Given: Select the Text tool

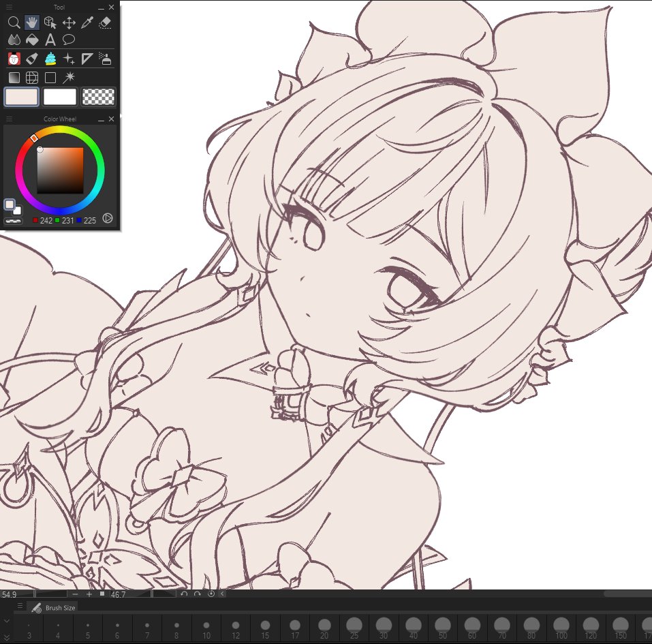Looking at the screenshot, I should [x=50, y=40].
